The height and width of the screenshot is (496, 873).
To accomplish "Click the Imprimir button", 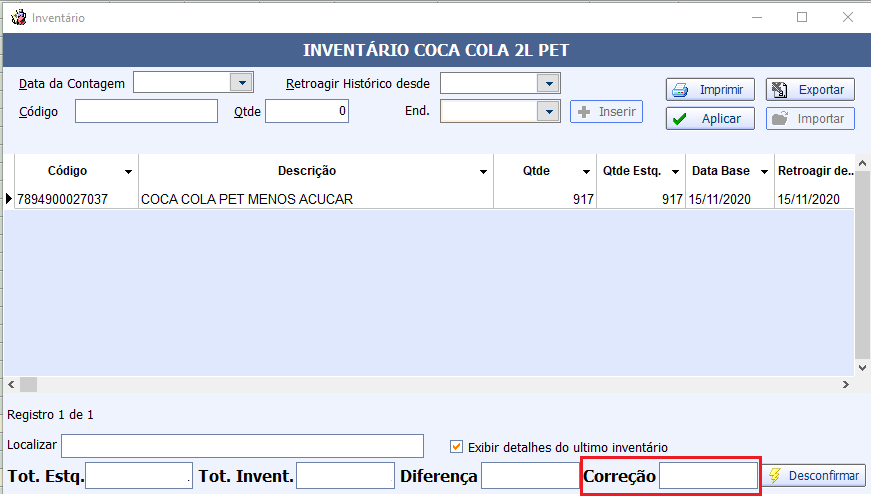I will 710,90.
